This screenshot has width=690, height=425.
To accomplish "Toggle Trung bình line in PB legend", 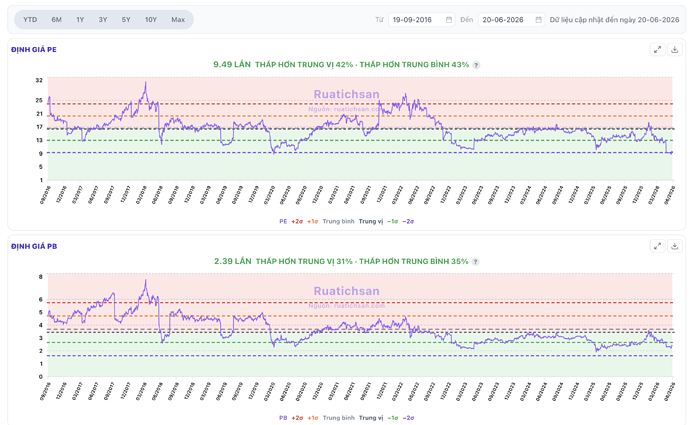I will 338,418.
